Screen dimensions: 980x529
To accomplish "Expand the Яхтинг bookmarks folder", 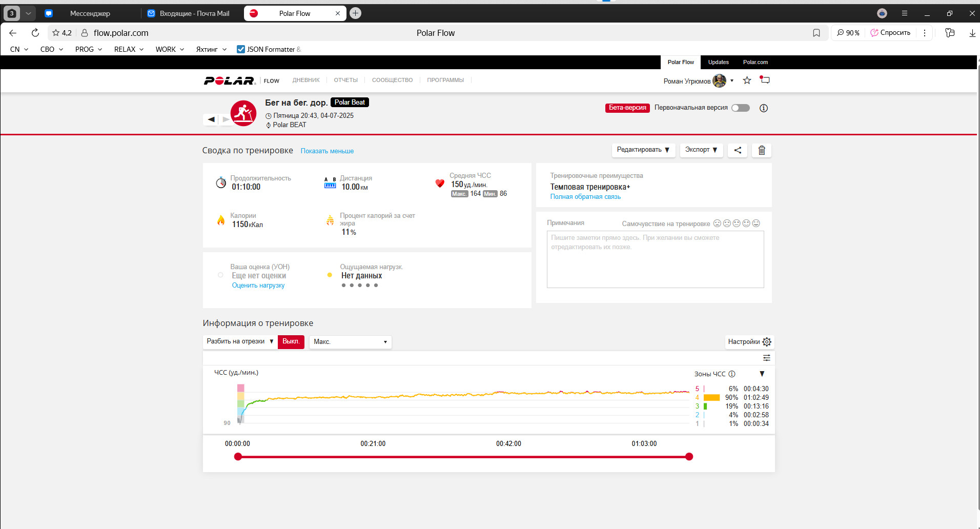I will 211,49.
